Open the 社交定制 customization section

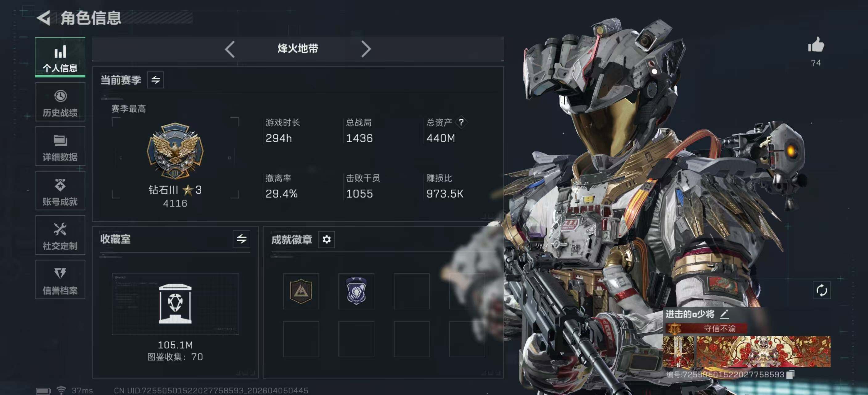click(x=60, y=235)
